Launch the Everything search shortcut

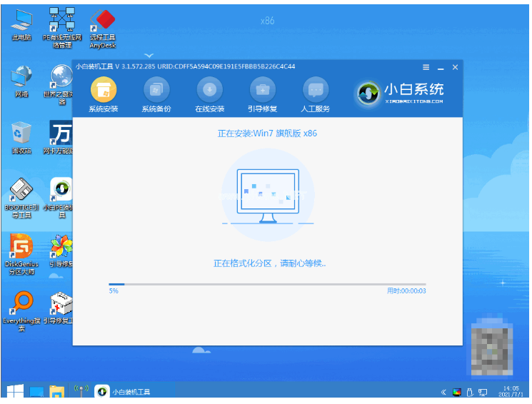tap(21, 305)
